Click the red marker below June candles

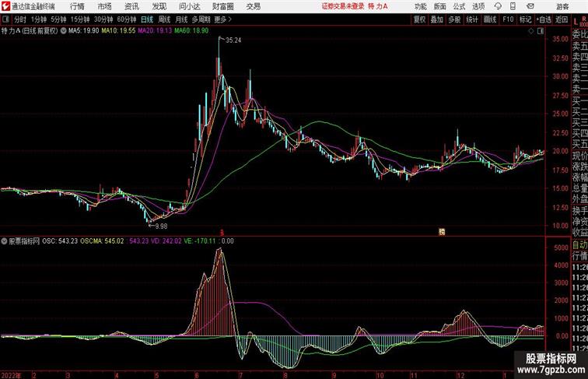pyautogui.click(x=222, y=233)
